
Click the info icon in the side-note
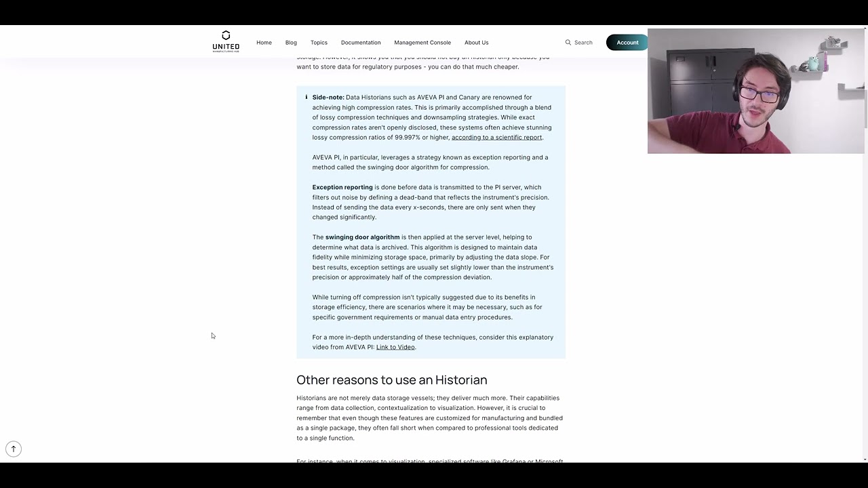click(306, 97)
